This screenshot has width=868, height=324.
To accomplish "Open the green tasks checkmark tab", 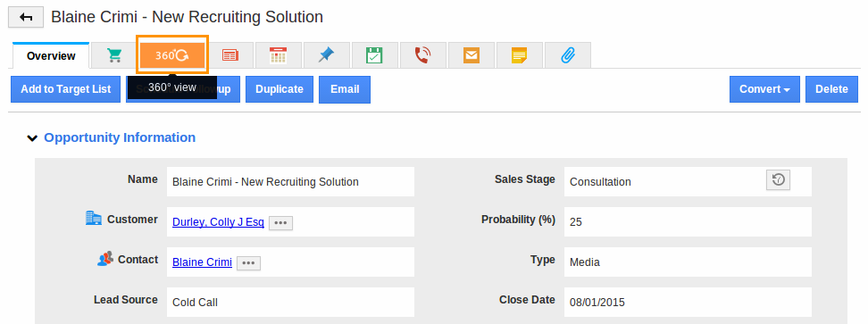I will point(375,55).
